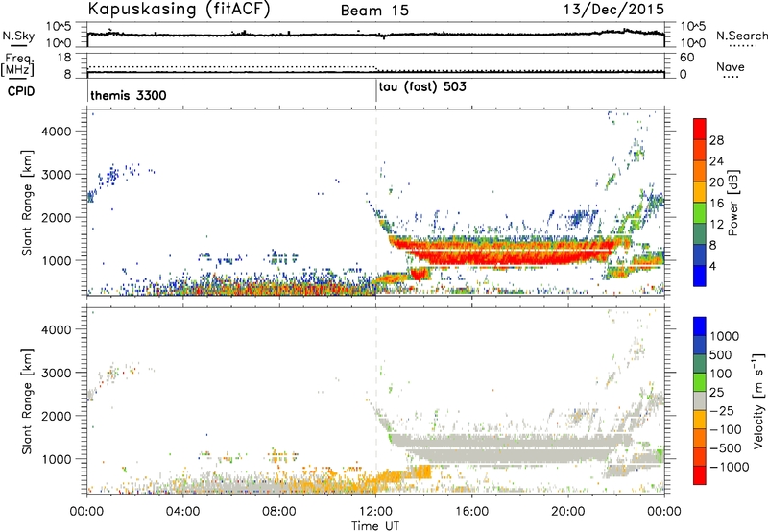
Task: Click the '12:00' time axis tick label
Action: coord(375,512)
